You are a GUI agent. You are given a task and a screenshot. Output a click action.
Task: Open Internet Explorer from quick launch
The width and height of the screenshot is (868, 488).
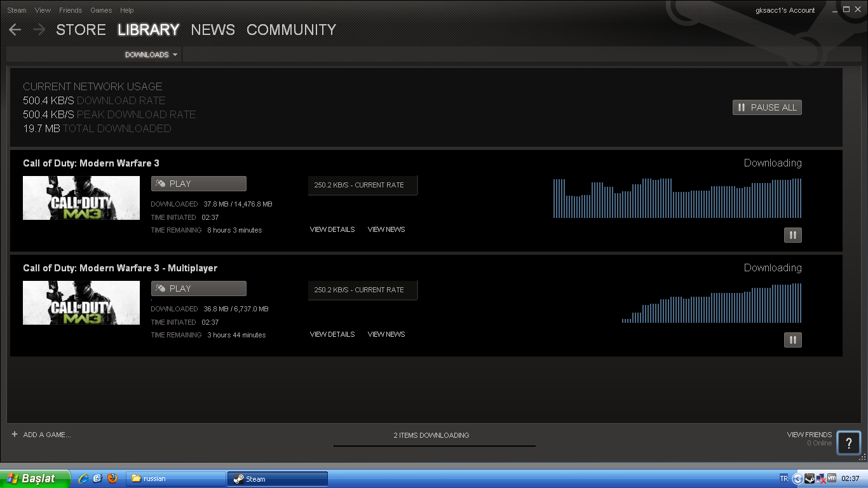83,478
